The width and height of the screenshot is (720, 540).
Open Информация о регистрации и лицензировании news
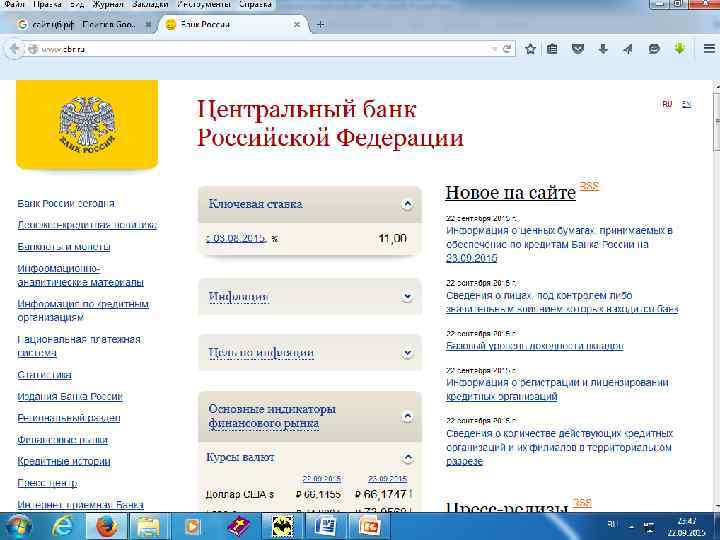pyautogui.click(x=557, y=389)
